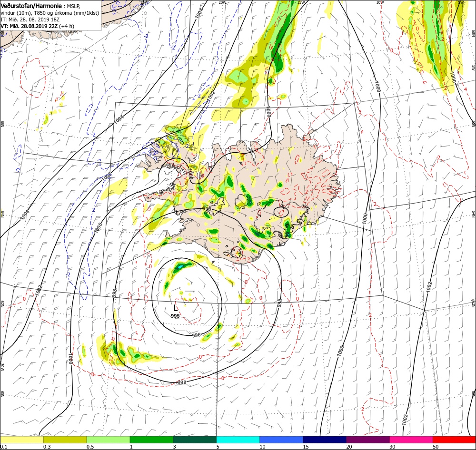Click the '20' legend value label
The width and height of the screenshot is (476, 450).
pyautogui.click(x=349, y=447)
